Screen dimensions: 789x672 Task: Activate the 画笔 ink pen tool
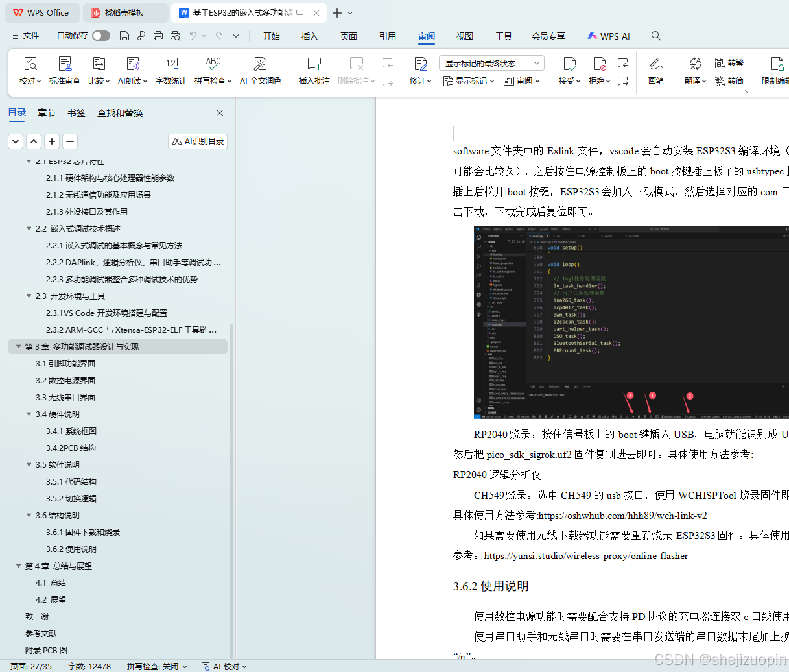click(x=656, y=70)
